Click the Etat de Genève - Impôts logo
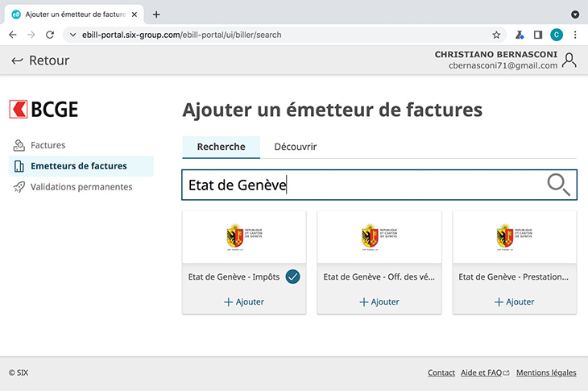This screenshot has width=588, height=391. 245,237
